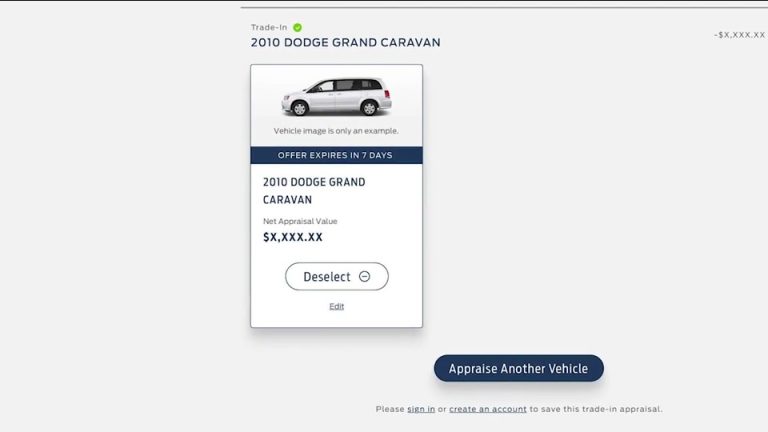
Task: Click the green checkmark beside Trade-In
Action: tap(297, 27)
